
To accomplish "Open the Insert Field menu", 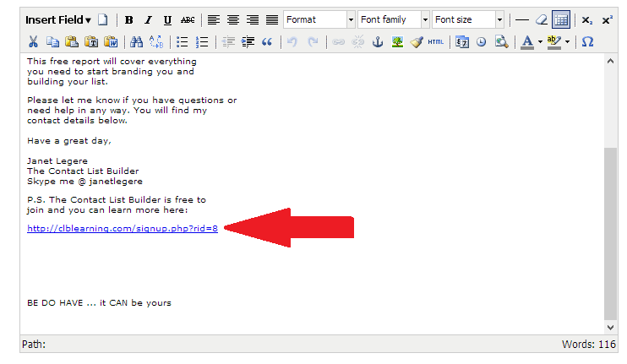I will click(58, 19).
